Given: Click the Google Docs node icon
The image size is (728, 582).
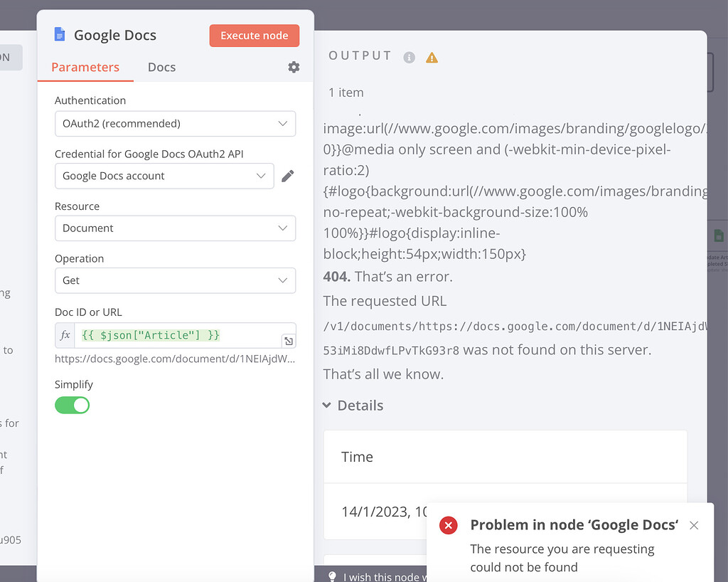Looking at the screenshot, I should tap(59, 33).
